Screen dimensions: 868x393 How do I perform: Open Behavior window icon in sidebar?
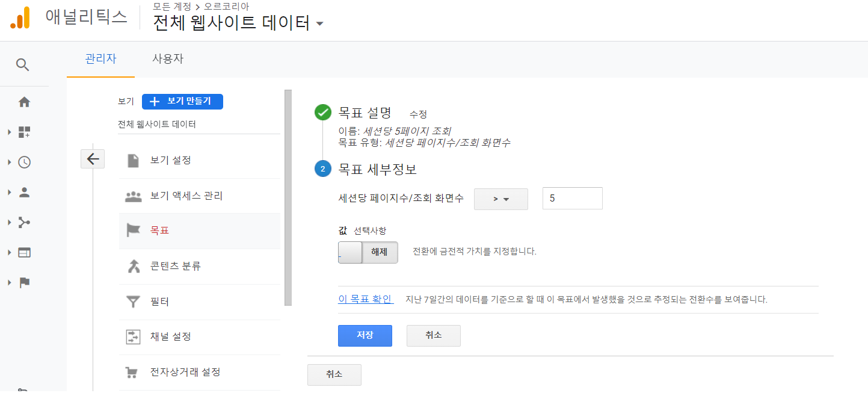[x=24, y=252]
